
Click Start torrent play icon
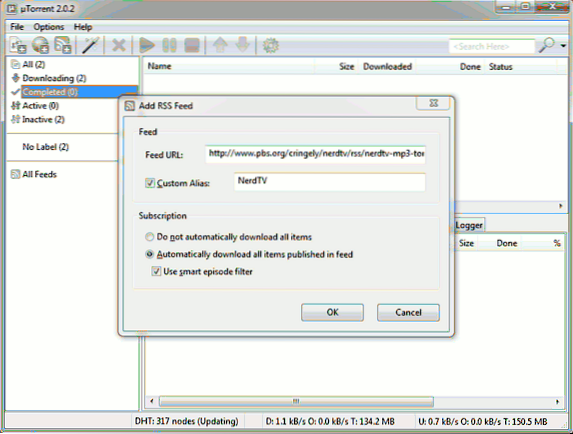pos(147,45)
